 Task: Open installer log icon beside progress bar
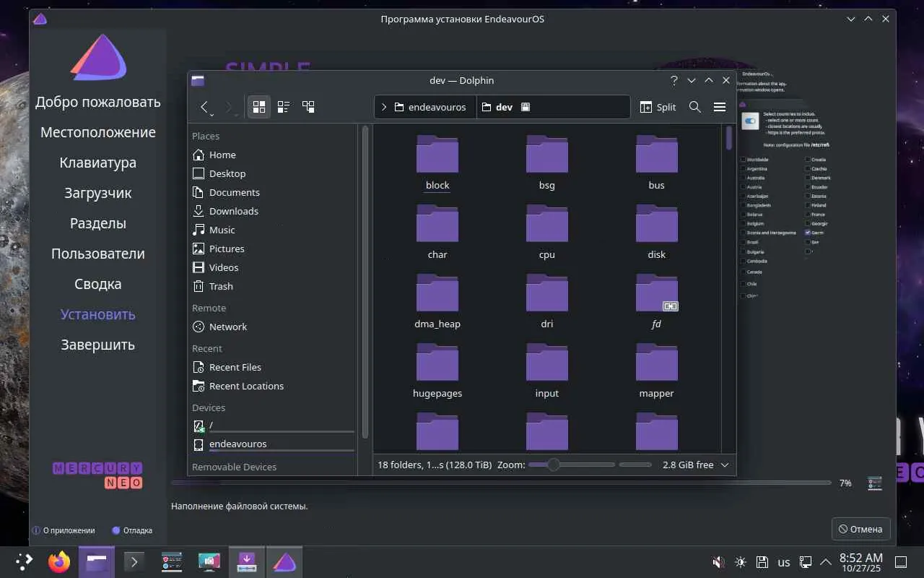(875, 483)
